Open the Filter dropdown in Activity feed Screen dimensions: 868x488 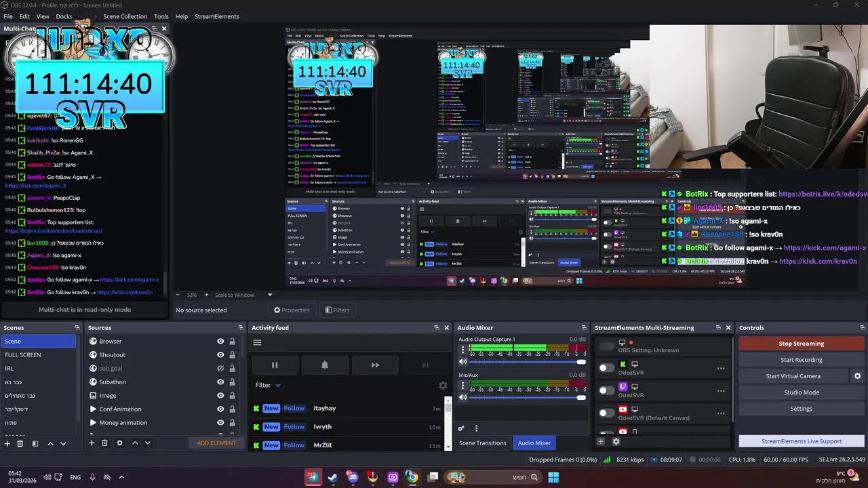coord(268,385)
